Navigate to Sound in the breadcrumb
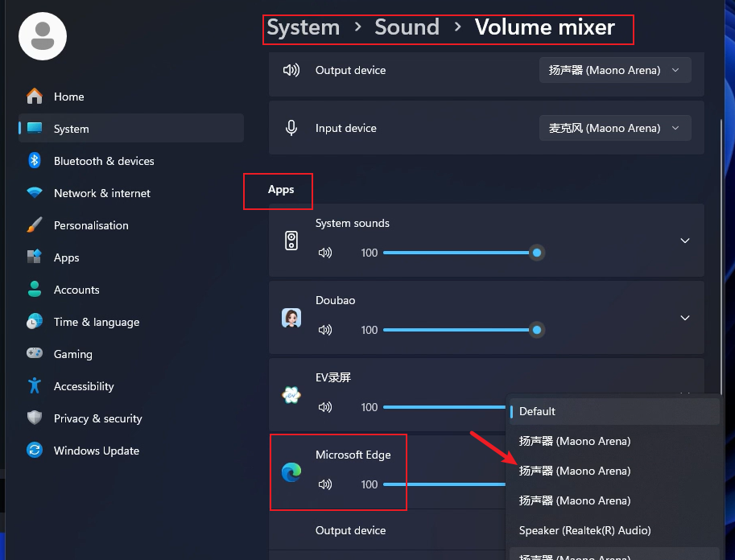Image resolution: width=735 pixels, height=560 pixels. tap(407, 27)
